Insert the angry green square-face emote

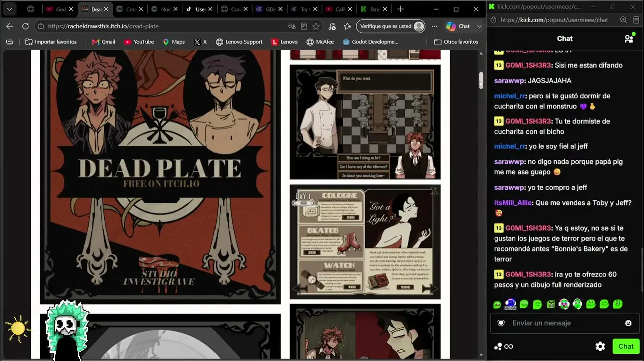pyautogui.click(x=551, y=304)
